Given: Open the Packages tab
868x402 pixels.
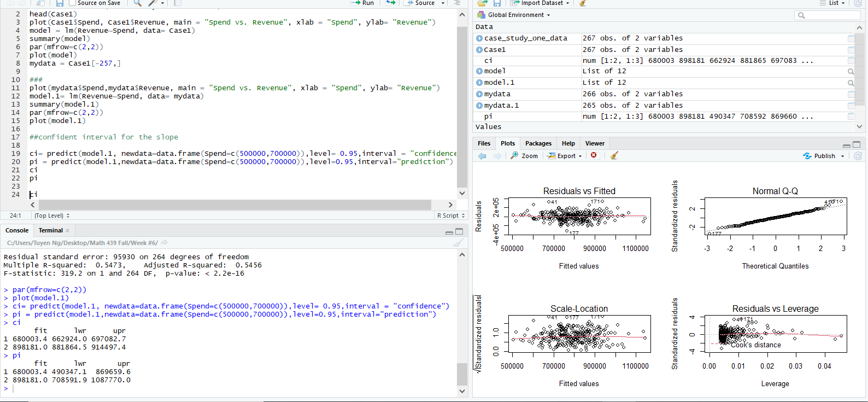Looking at the screenshot, I should pyautogui.click(x=538, y=143).
